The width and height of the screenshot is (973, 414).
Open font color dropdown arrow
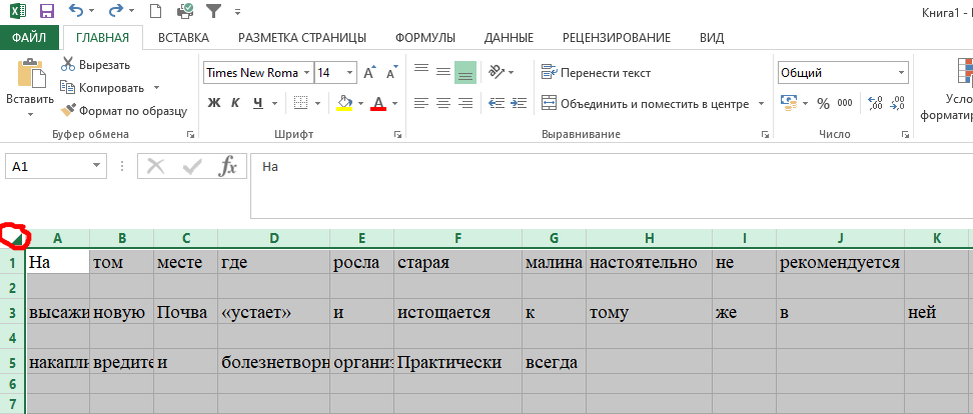click(x=395, y=104)
